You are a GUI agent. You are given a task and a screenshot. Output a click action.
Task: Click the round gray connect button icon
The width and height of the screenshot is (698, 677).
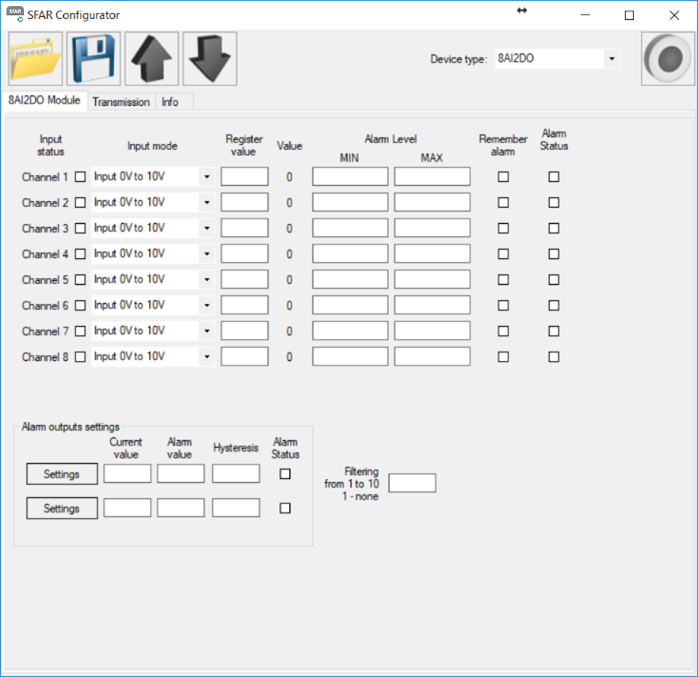666,59
